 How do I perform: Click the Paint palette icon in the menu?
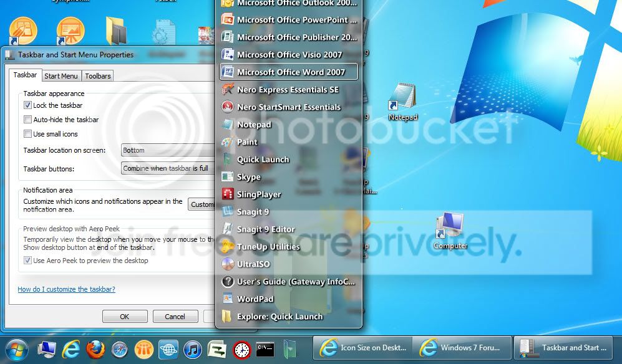pos(227,141)
